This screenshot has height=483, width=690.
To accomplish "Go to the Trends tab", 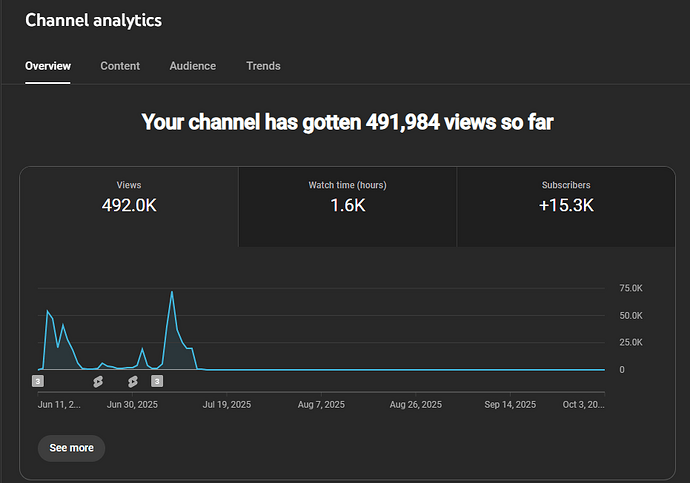I will click(263, 66).
